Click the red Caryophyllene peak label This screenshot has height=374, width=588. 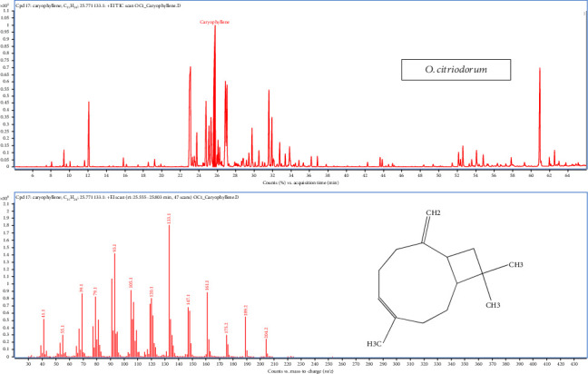tap(214, 22)
